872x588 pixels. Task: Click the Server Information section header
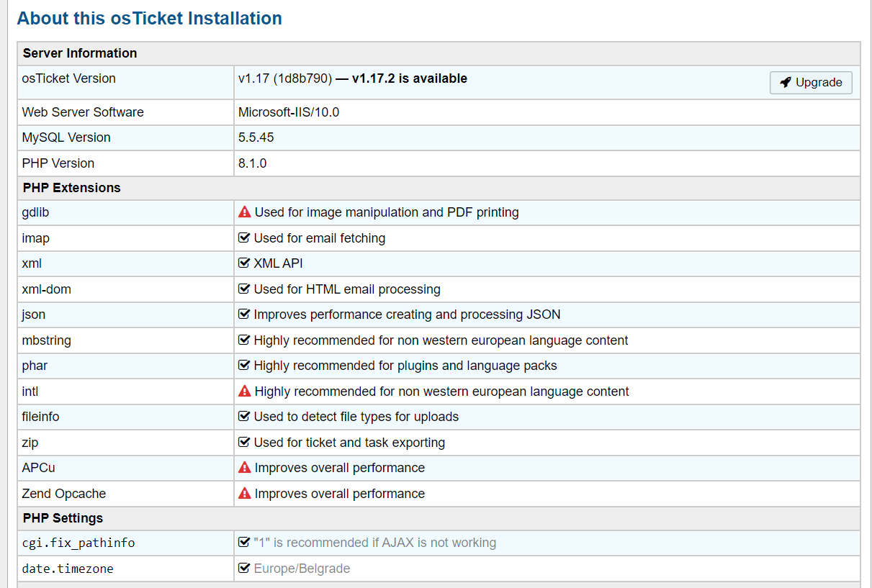tap(80, 53)
